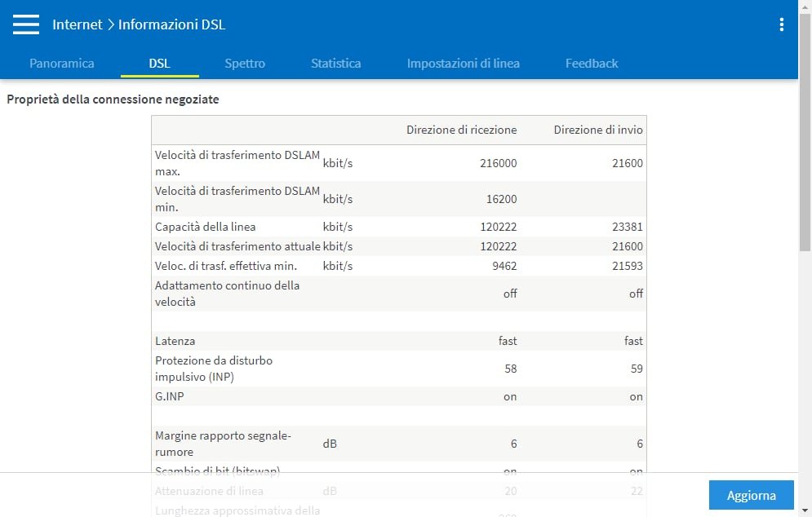The height and width of the screenshot is (517, 812).
Task: Select 'Velocità di trasferimento attuale' label
Action: 237,246
